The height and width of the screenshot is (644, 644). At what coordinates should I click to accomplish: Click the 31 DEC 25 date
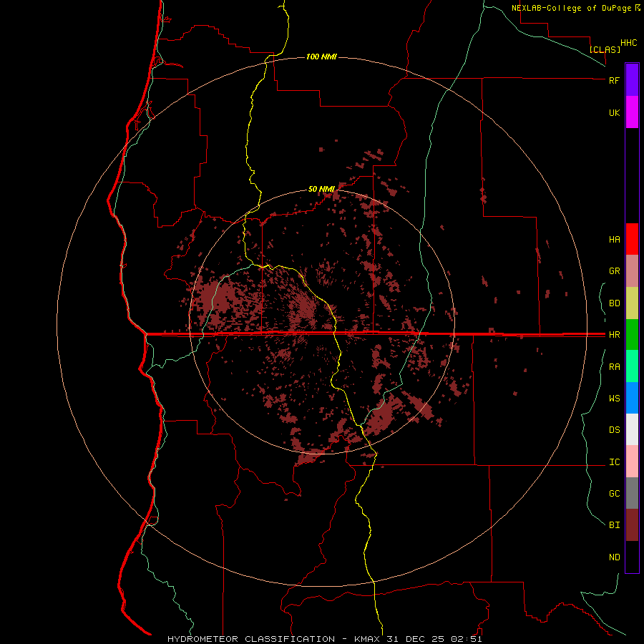(x=416, y=639)
